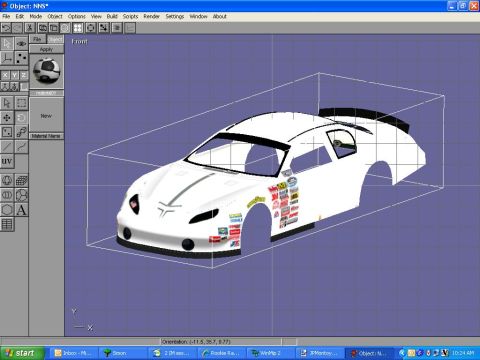Screen dimensions: 480x360
Task: Toggle the Y axis lock
Action: click(x=14, y=76)
